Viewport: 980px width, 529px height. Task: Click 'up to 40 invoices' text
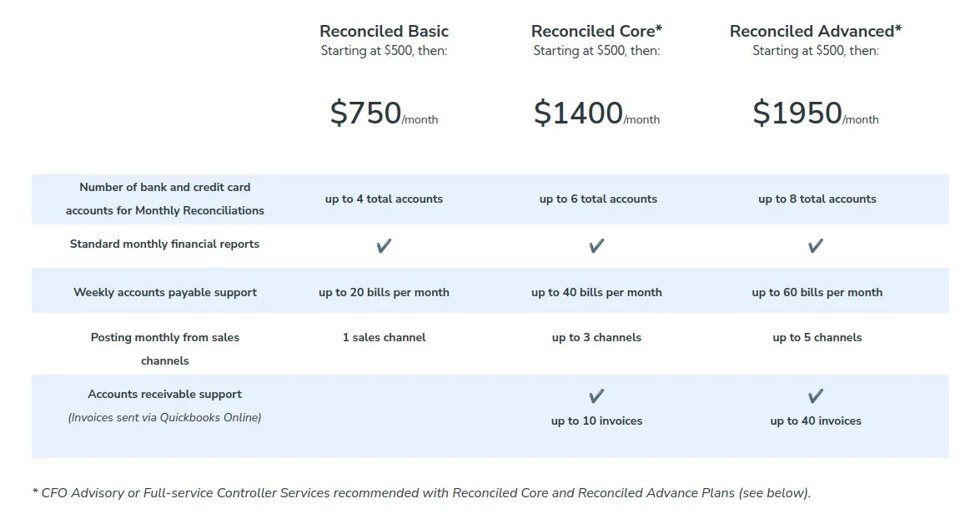click(x=816, y=421)
